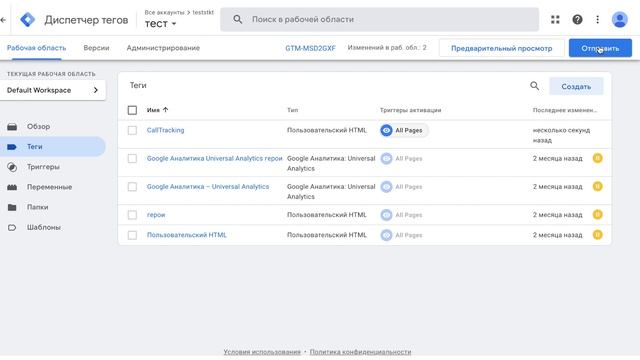
Task: Click the Папки folder icon
Action: (12, 207)
